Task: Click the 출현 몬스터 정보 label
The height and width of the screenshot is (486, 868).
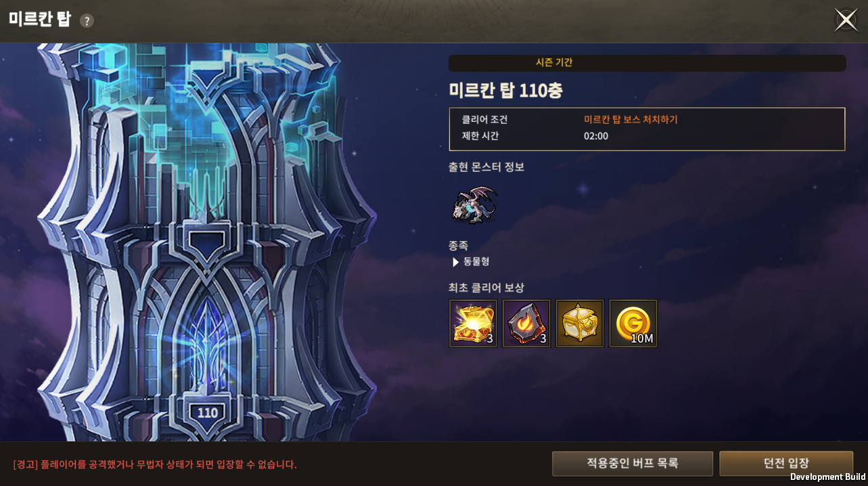Action: click(x=486, y=167)
